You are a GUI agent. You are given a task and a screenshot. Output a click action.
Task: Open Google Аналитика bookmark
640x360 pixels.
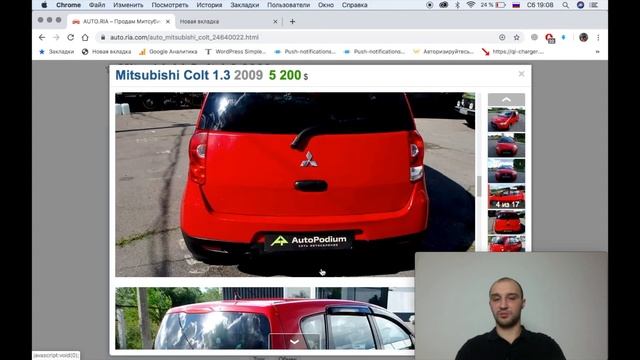pyautogui.click(x=168, y=51)
